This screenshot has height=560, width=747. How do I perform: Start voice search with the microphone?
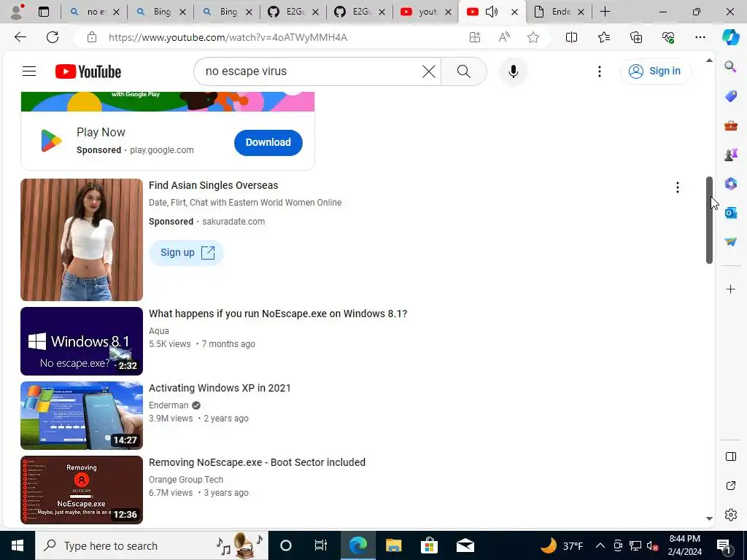tap(513, 71)
